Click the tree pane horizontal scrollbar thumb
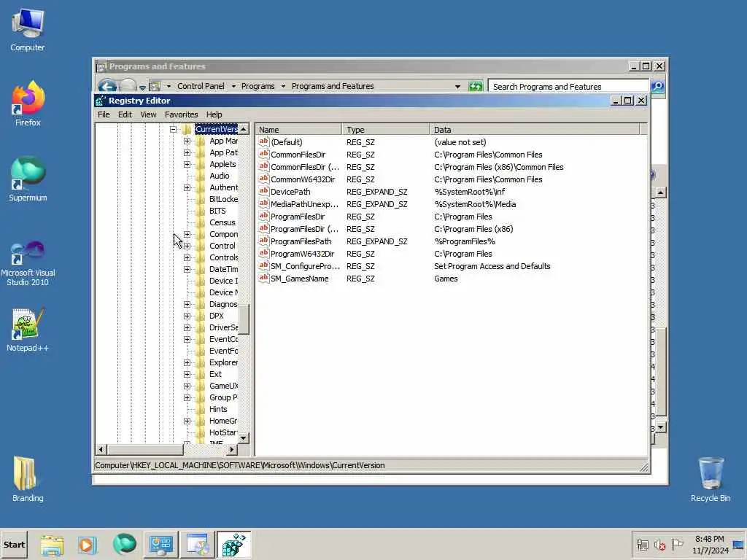The width and height of the screenshot is (747, 560). coord(145,449)
